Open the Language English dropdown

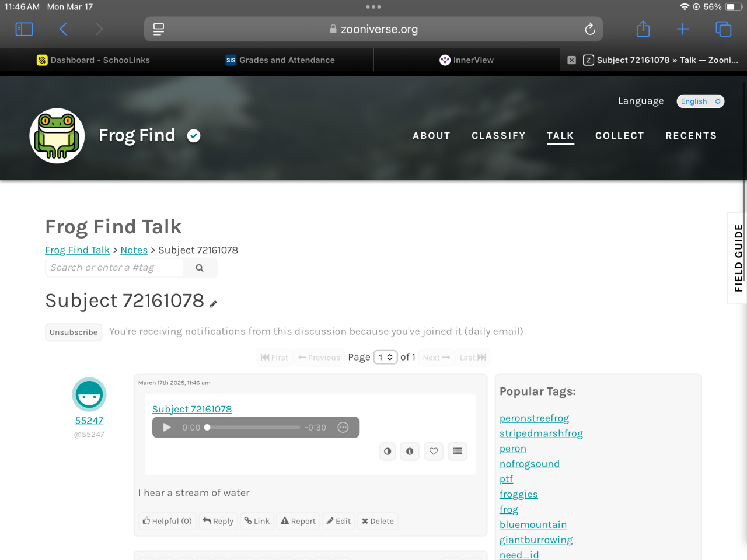pos(701,101)
